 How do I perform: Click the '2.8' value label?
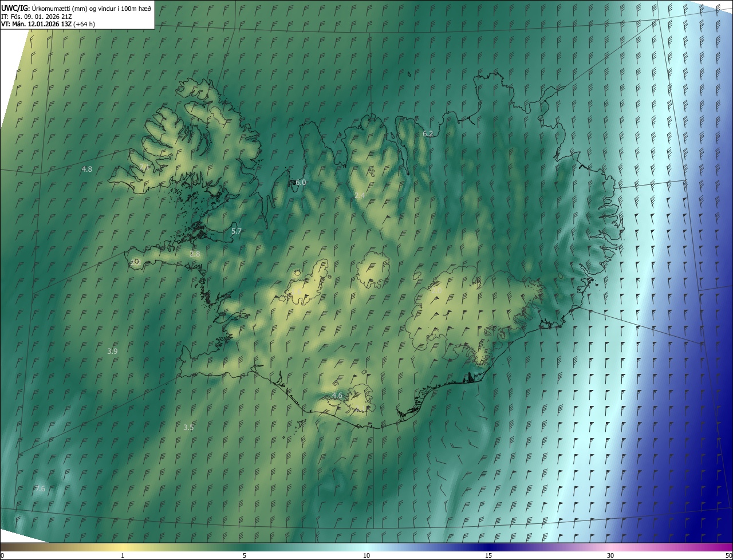pyautogui.click(x=195, y=254)
